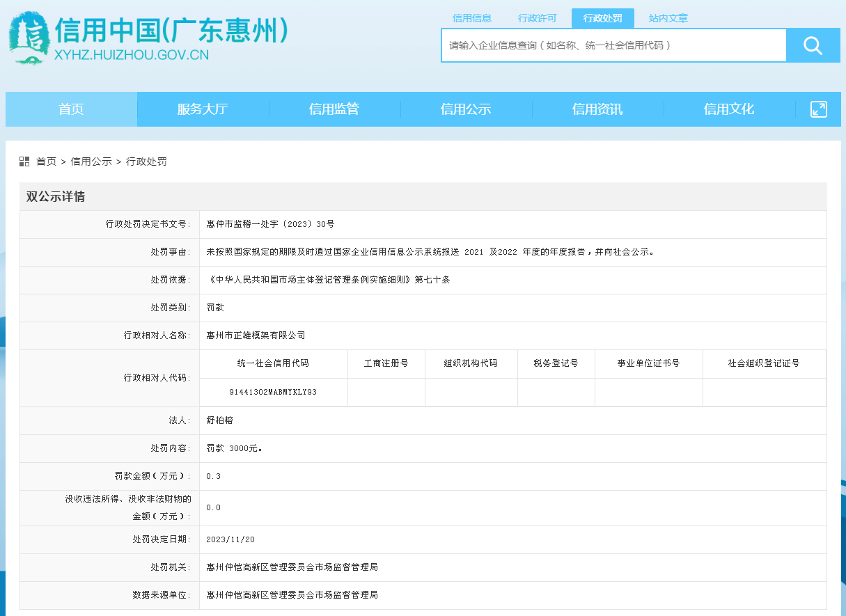Viewport: 846px width, 616px height.
Task: Click 行政处罚 in the breadcrumb
Action: click(x=146, y=161)
